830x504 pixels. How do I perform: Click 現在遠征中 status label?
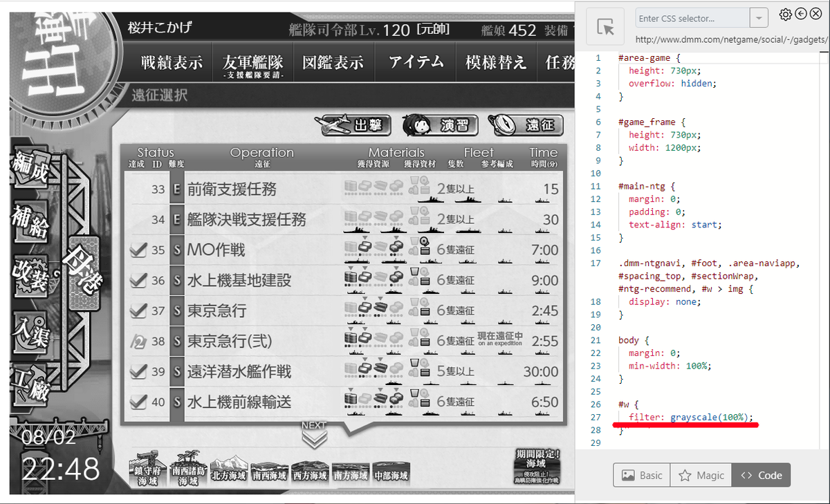pos(500,338)
